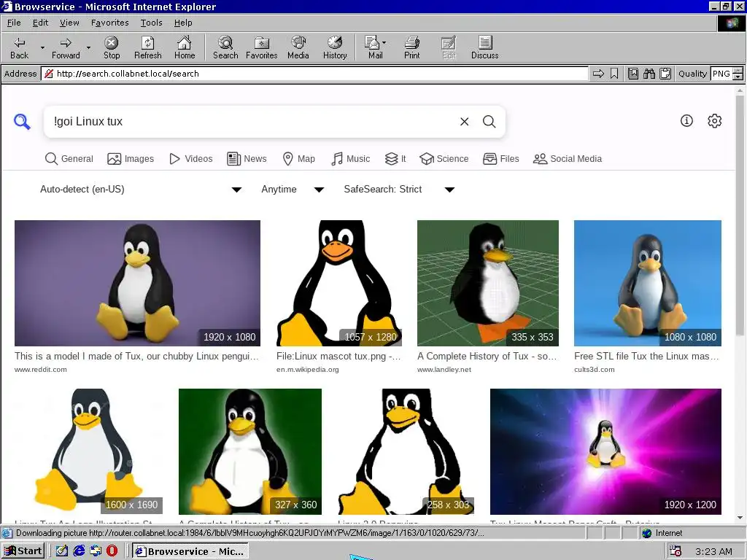This screenshot has height=560, width=747.
Task: Open the purple background Tux 1920 x 1080 image
Action: 137,283
